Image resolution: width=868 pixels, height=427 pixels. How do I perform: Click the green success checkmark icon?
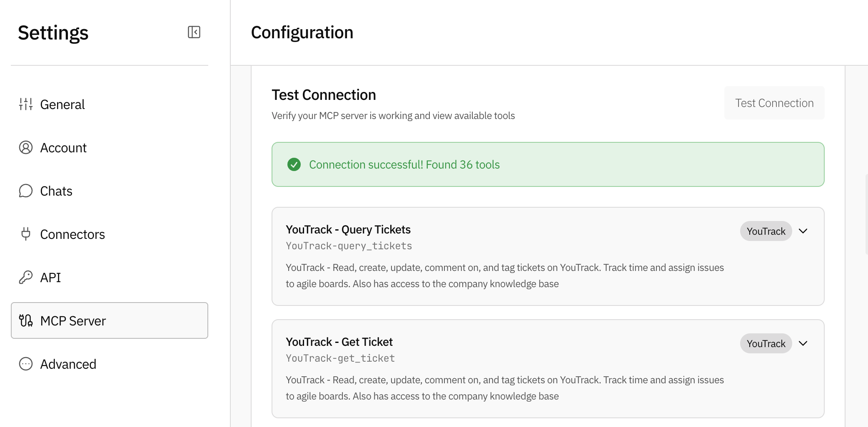294,164
